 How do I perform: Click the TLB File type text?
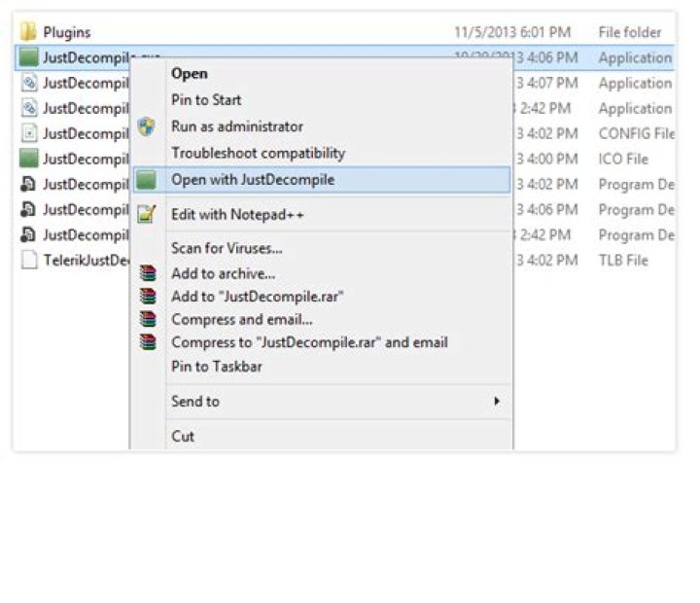623,261
